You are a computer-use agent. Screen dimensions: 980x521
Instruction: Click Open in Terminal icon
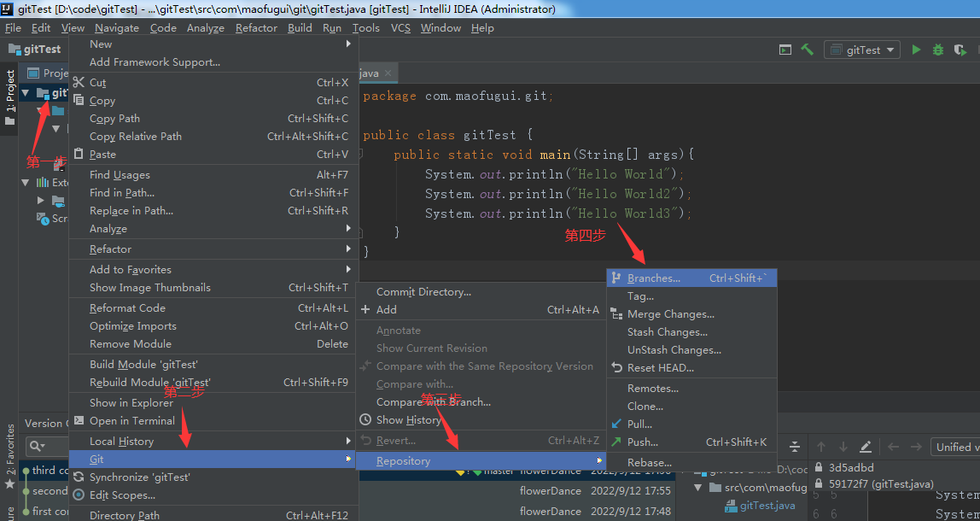coord(79,420)
